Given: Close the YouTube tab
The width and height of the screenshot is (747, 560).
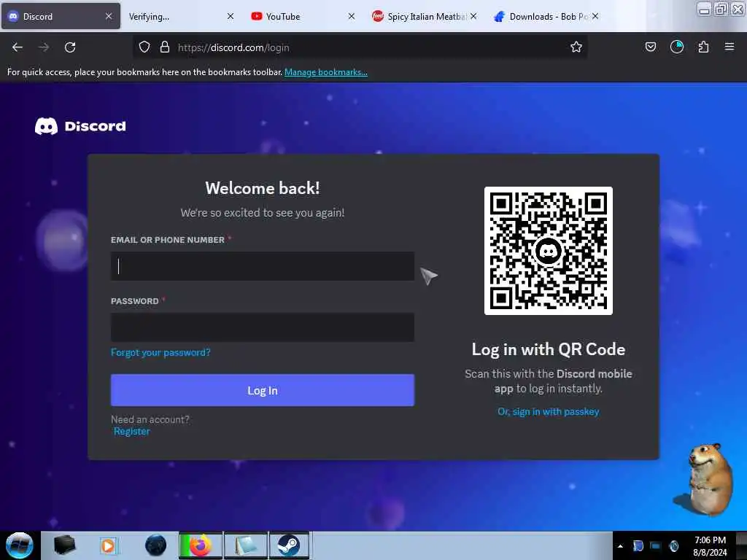Looking at the screenshot, I should click(x=351, y=16).
